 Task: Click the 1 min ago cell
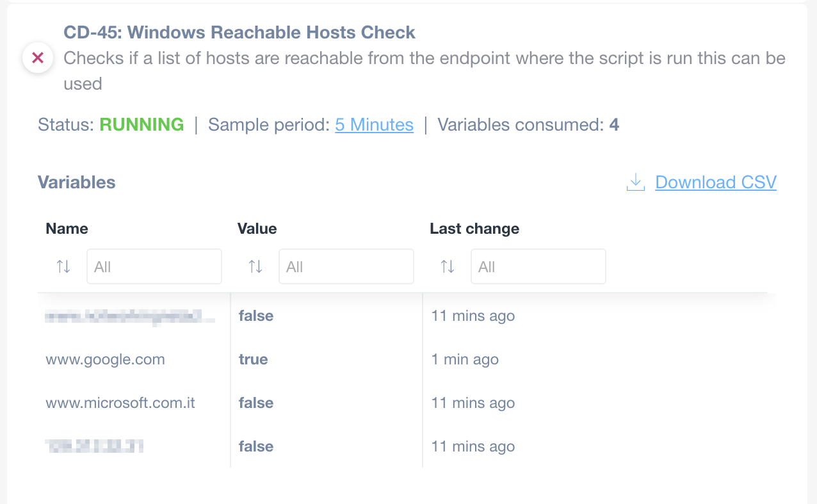click(465, 360)
